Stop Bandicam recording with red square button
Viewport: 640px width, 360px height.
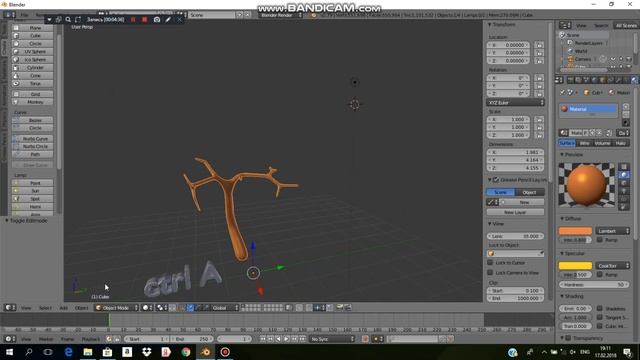[x=144, y=20]
